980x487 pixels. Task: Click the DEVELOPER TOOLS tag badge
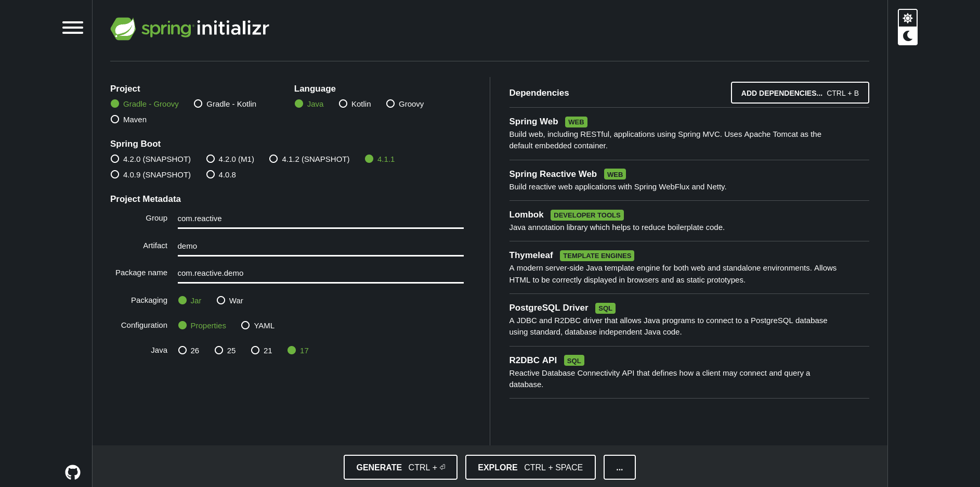pyautogui.click(x=587, y=215)
